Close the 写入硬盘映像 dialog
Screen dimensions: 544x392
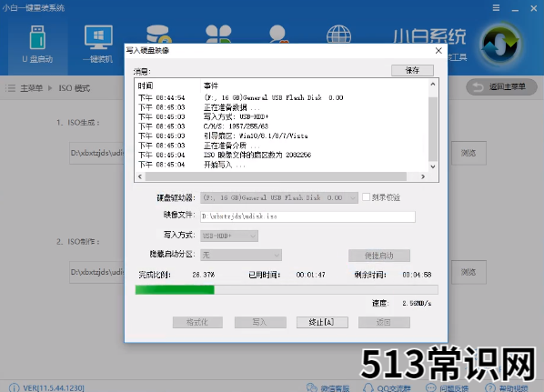coord(438,51)
